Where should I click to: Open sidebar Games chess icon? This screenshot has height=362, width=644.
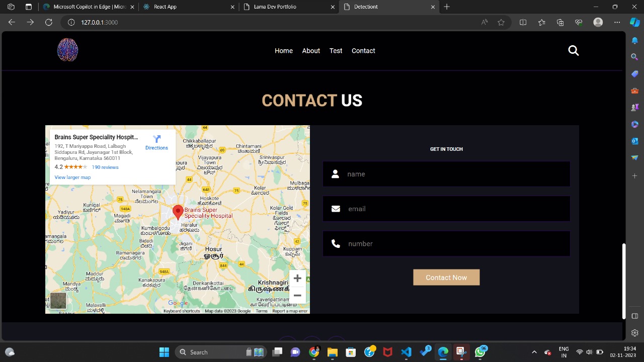635,108
